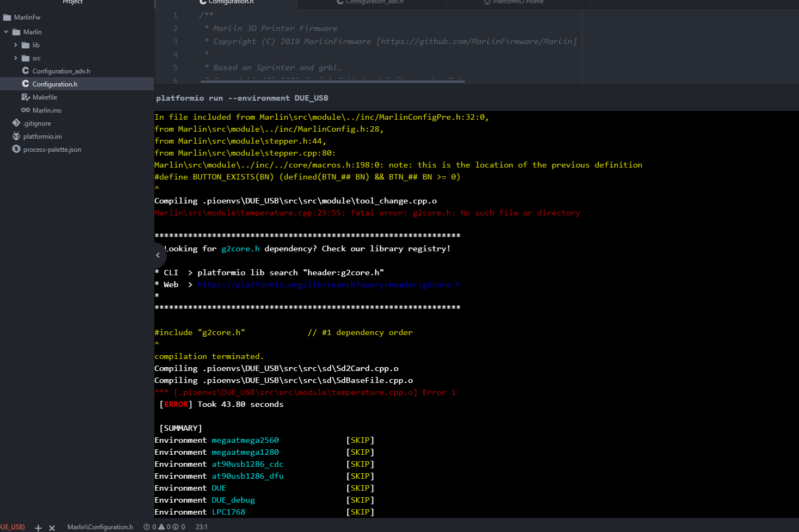Click the process-palette.json file icon
The image size is (799, 532).
coord(16,149)
